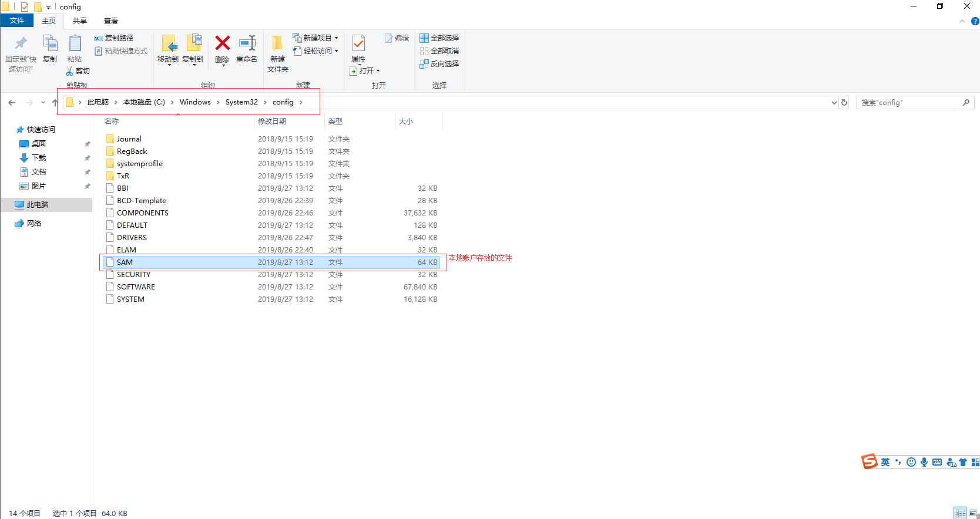Open the File (文件) menu tab
The image size is (980, 519).
coord(17,21)
